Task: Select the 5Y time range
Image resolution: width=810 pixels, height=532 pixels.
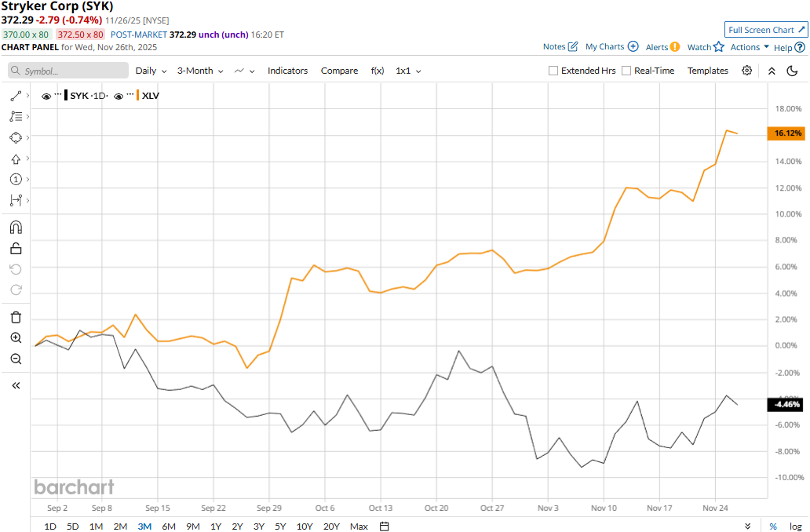Action: pos(280,527)
